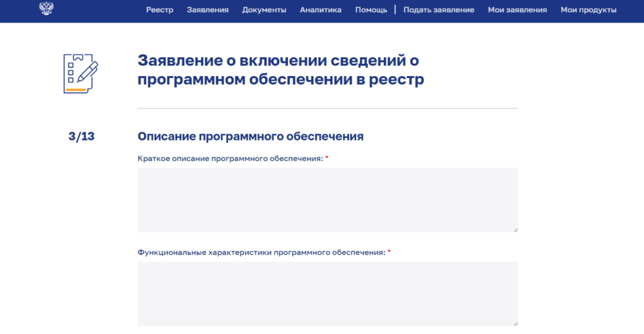Click the page title Заявление о включении сведений
The image size is (644, 334).
pos(281,70)
